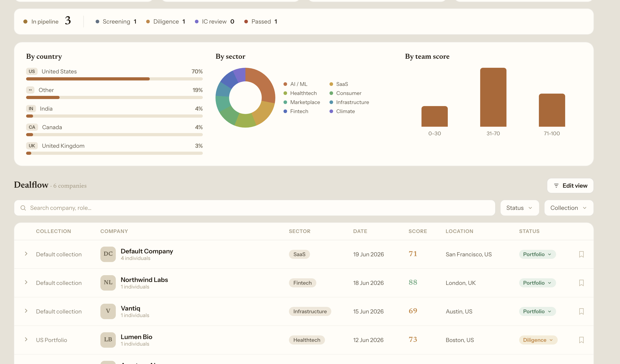This screenshot has width=620, height=364.
Task: Click the SaaS sector tag
Action: 299,254
